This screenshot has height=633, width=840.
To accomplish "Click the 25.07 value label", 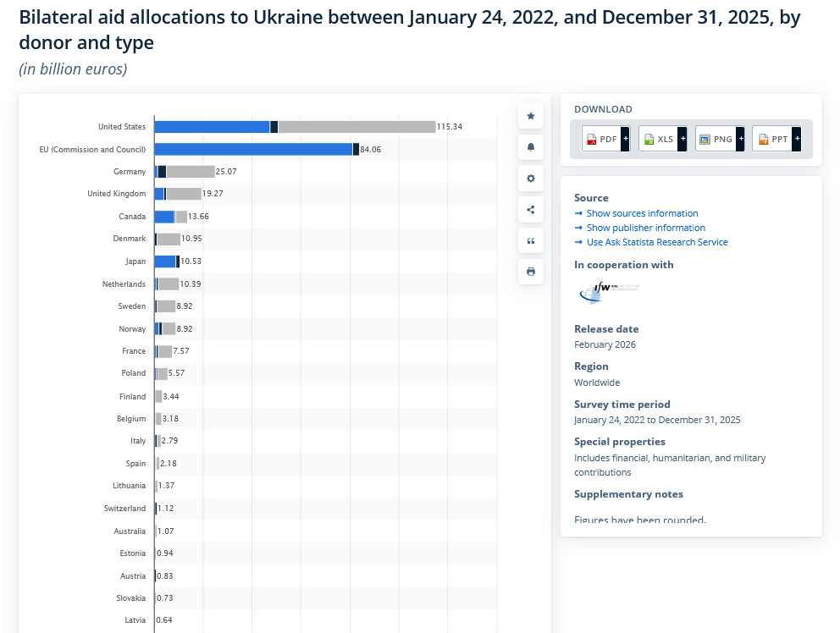I will point(226,172).
